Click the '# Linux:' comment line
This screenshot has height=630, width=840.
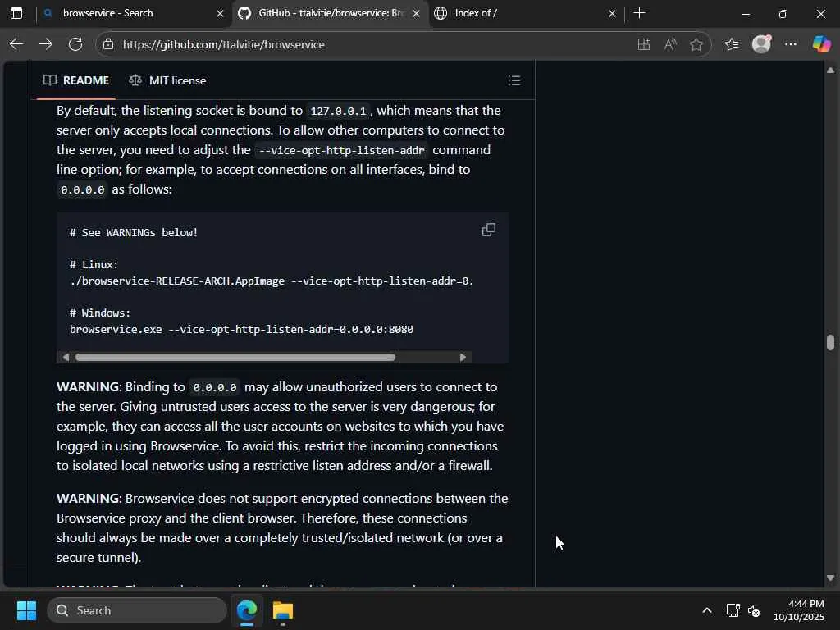[94, 265]
